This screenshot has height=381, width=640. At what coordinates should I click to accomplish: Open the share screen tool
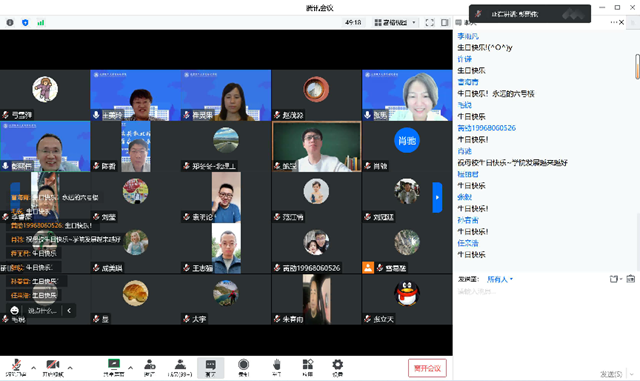click(x=113, y=368)
